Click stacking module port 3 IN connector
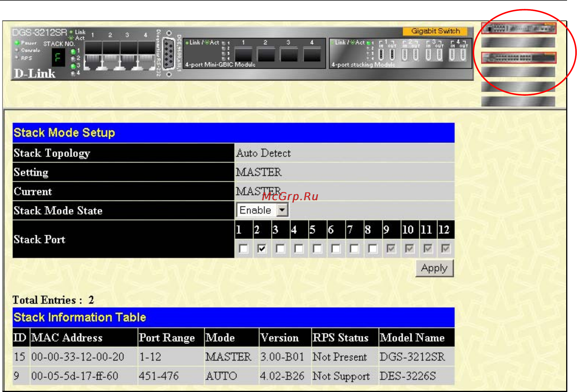The height and width of the screenshot is (392, 577). pos(429,54)
